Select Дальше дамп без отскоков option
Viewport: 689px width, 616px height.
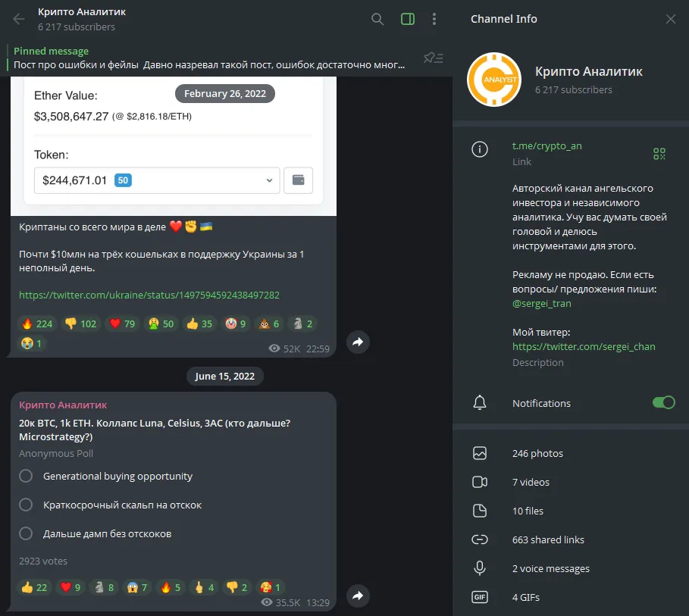pyautogui.click(x=96, y=534)
